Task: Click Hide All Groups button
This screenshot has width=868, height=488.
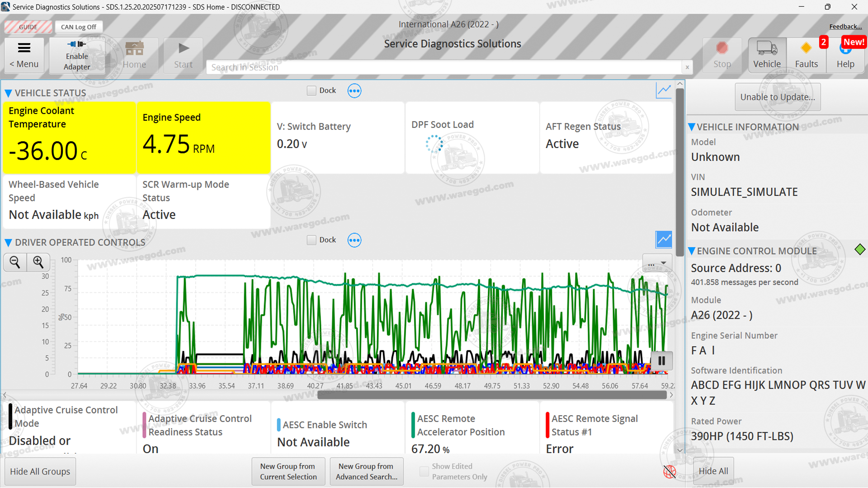Action: [x=40, y=471]
